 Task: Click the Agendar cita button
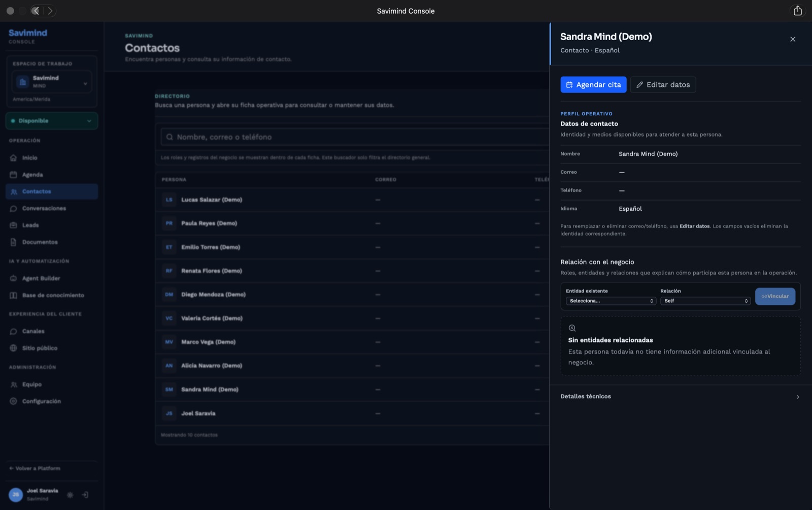(x=593, y=85)
